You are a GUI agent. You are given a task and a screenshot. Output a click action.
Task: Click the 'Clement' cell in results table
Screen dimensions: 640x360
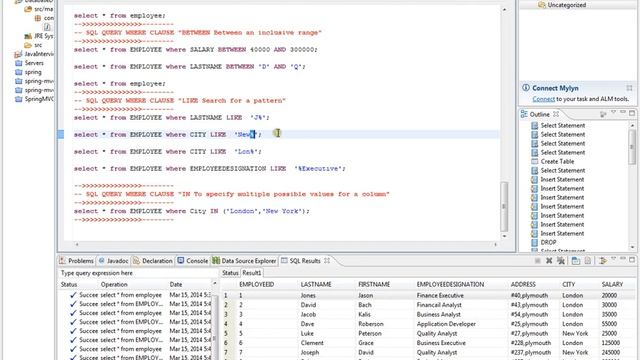point(312,343)
